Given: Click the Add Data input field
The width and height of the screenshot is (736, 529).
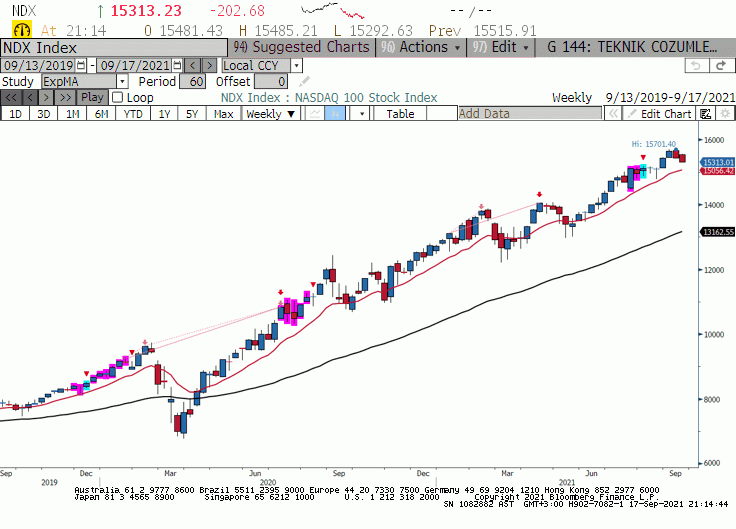Looking at the screenshot, I should [x=530, y=114].
